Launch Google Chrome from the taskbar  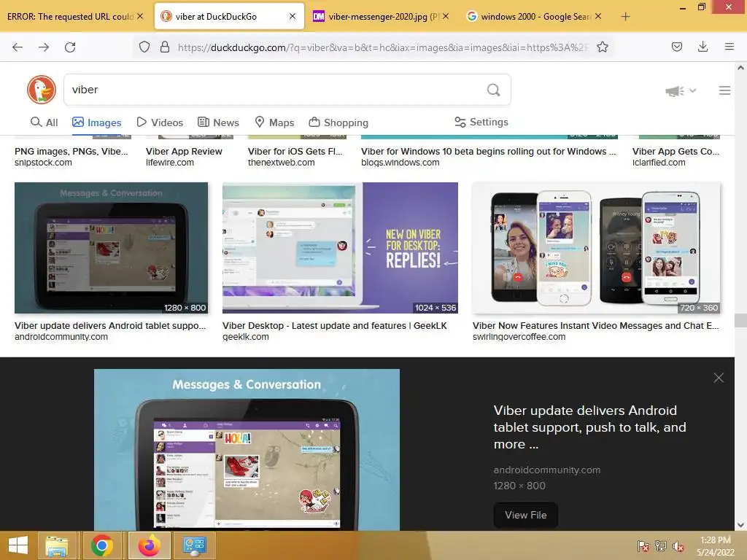pos(102,545)
